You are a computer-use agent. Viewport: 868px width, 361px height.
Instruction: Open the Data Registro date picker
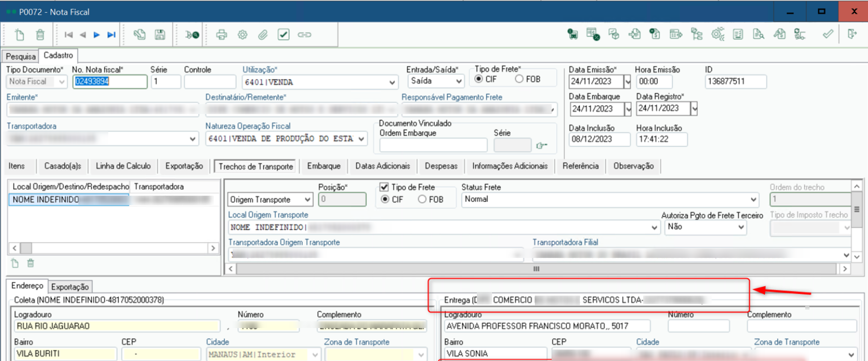(694, 109)
